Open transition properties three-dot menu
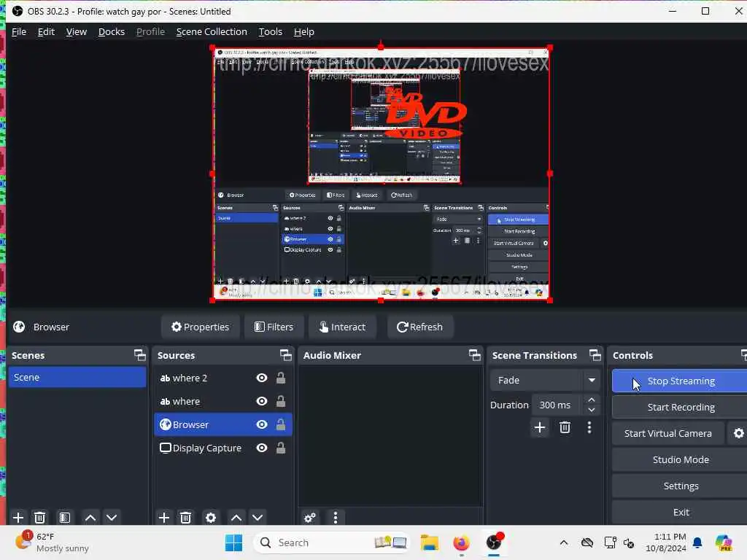This screenshot has height=560, width=747. click(x=589, y=427)
